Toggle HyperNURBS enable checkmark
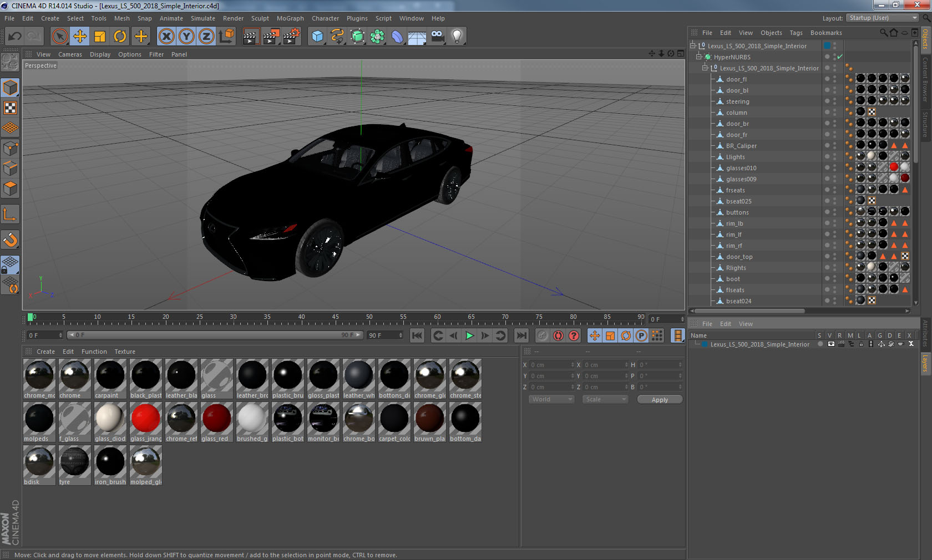 (x=840, y=57)
